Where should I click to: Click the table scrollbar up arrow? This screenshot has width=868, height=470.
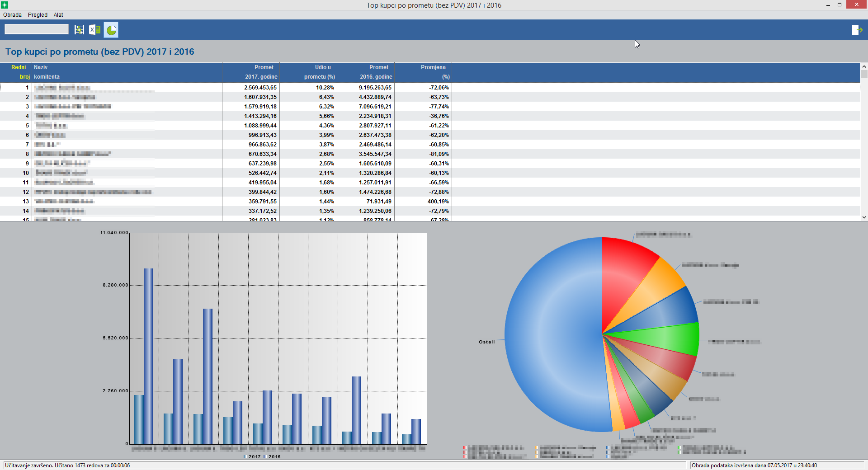click(x=864, y=66)
